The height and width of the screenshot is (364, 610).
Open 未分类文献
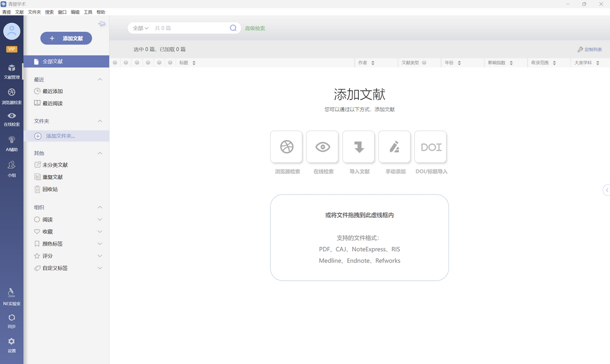click(x=51, y=165)
